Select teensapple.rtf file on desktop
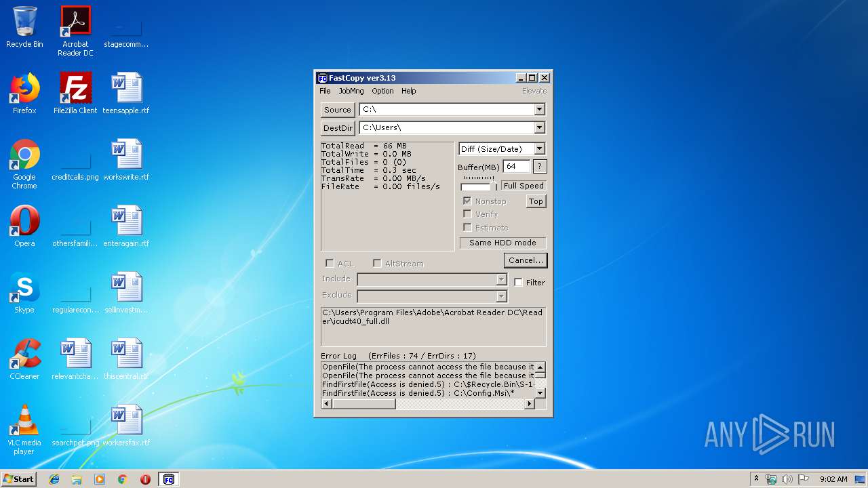This screenshot has width=868, height=488. (126, 94)
